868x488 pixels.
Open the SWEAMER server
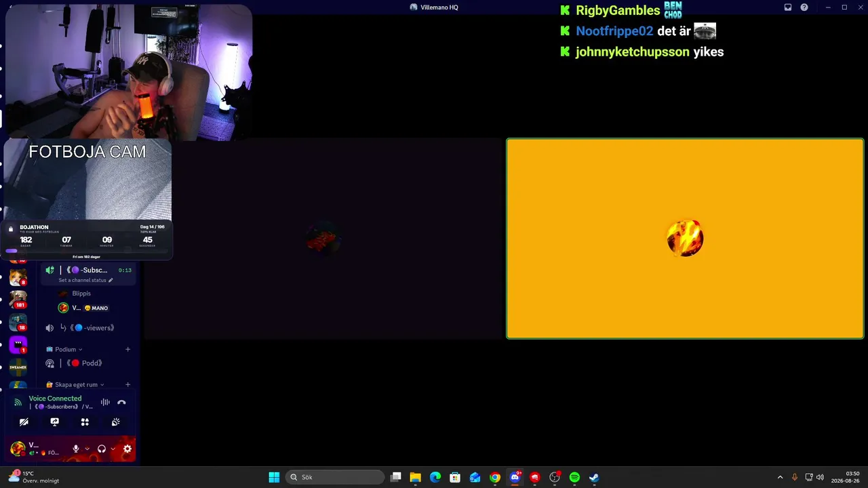(x=18, y=367)
